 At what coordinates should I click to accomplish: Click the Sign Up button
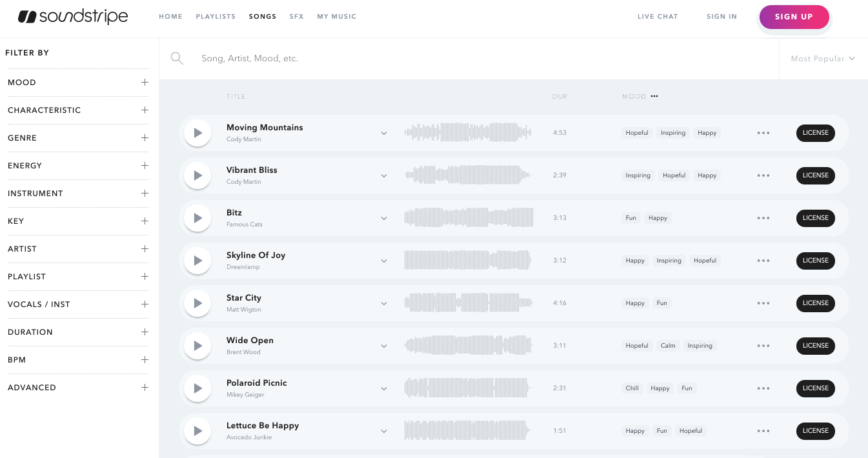794,17
